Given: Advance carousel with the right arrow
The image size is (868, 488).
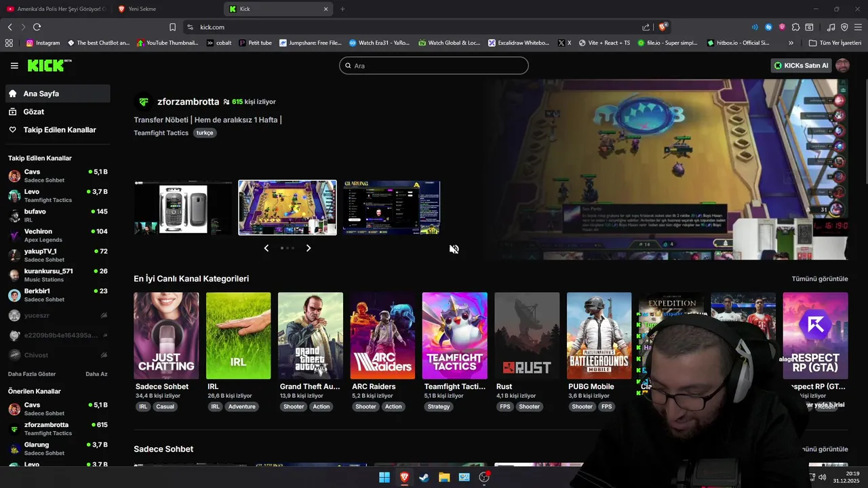Looking at the screenshot, I should tap(309, 248).
